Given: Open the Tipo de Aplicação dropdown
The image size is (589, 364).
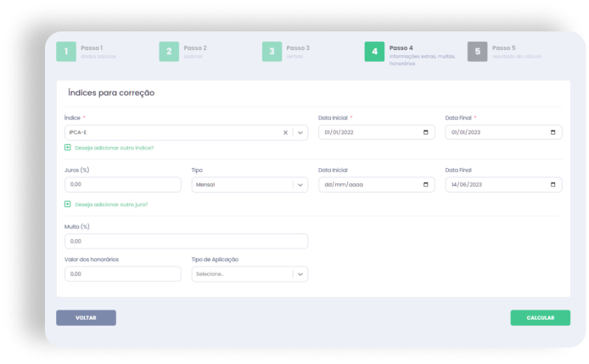Looking at the screenshot, I should click(300, 274).
